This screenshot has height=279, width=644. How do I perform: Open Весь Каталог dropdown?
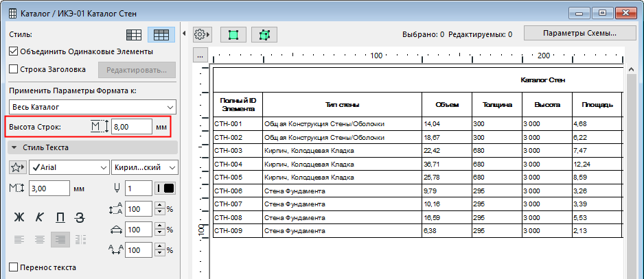pyautogui.click(x=93, y=107)
